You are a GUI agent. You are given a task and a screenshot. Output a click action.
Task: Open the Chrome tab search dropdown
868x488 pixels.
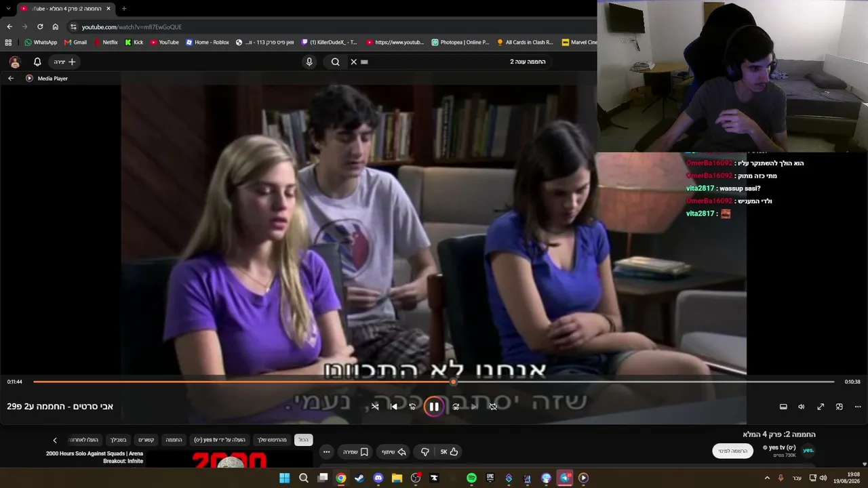point(8,9)
